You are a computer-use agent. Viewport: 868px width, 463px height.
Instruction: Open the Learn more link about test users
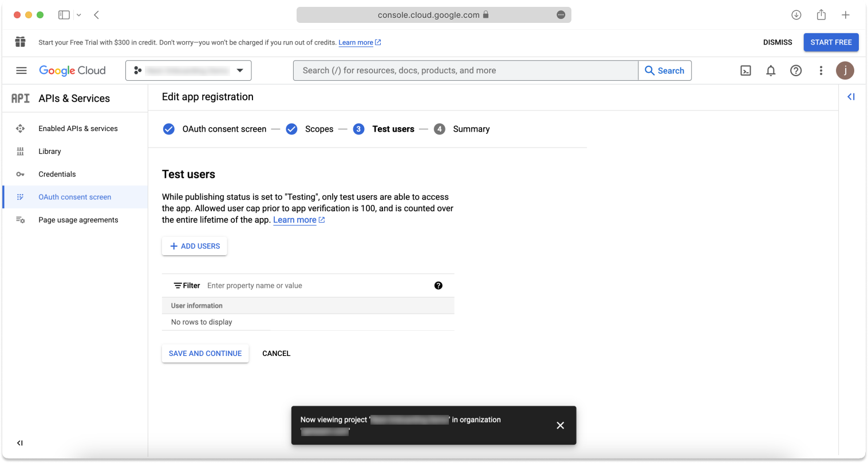click(295, 219)
